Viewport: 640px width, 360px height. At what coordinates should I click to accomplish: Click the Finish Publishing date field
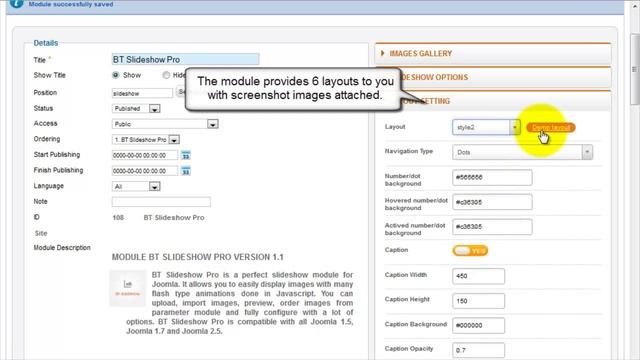point(145,171)
